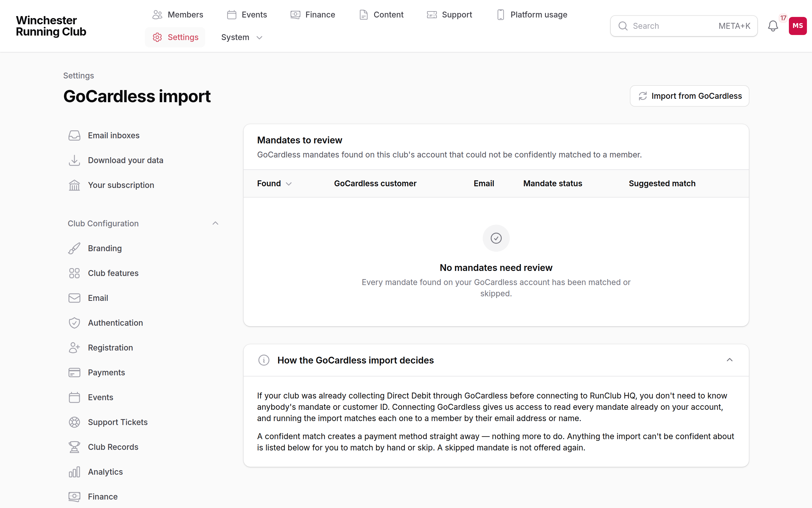Click the Suggested match column header
The height and width of the screenshot is (508, 812).
click(x=662, y=183)
